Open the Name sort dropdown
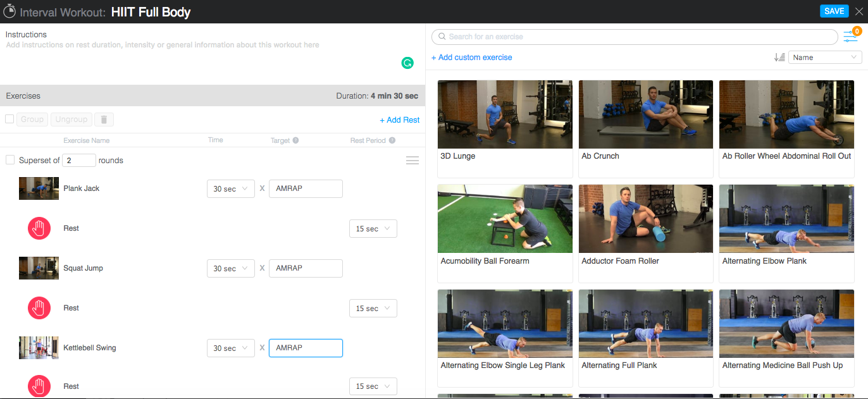The width and height of the screenshot is (868, 399). (x=825, y=57)
